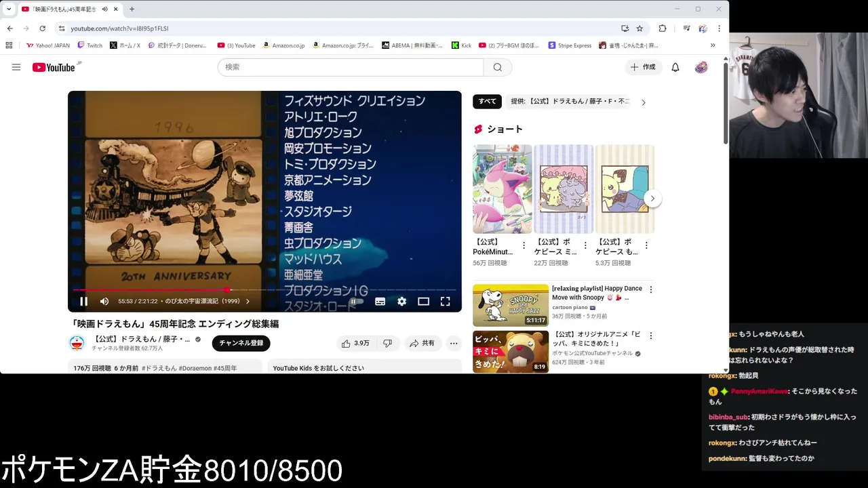The image size is (868, 488).
Task: Open the Chrome three-dot menu
Action: click(x=719, y=28)
